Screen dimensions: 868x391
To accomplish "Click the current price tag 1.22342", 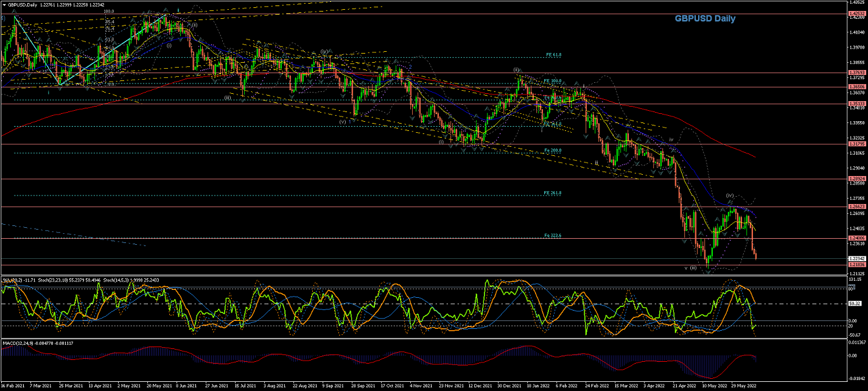I will [856, 259].
